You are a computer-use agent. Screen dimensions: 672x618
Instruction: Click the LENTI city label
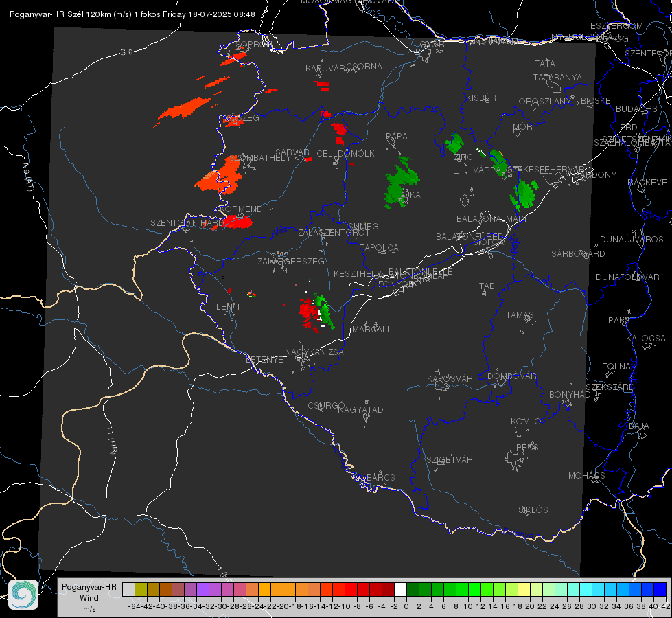(x=228, y=307)
